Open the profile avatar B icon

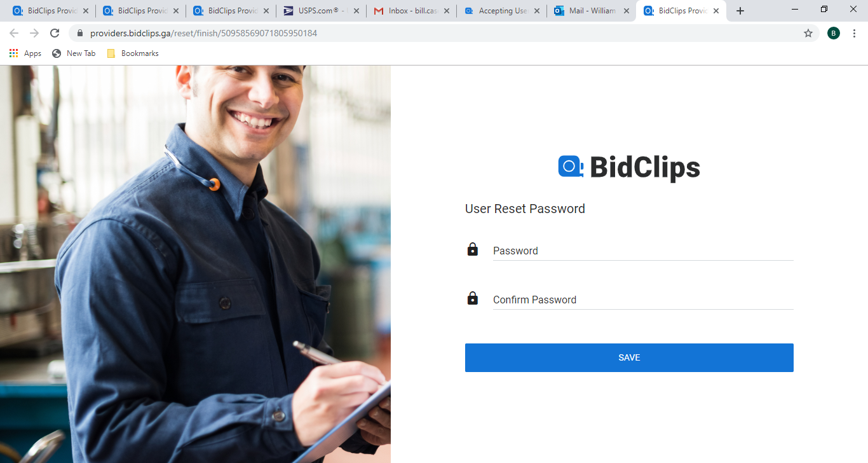pos(834,33)
